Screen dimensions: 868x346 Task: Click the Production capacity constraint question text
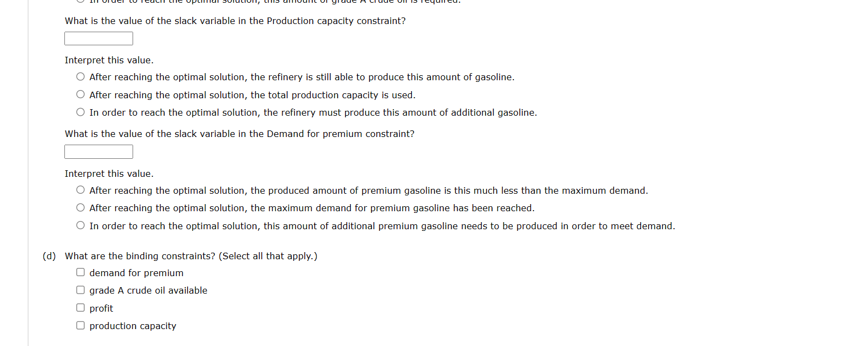point(235,21)
